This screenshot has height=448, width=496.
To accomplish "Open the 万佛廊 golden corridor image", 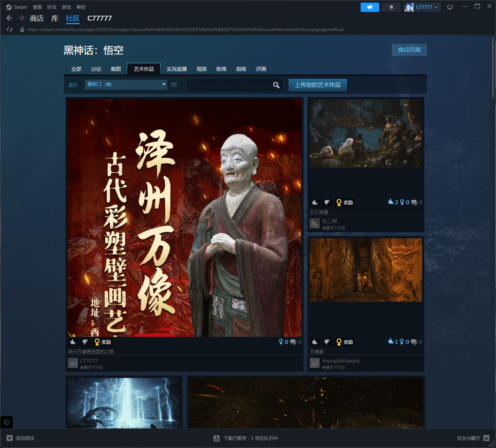I will coord(366,270).
